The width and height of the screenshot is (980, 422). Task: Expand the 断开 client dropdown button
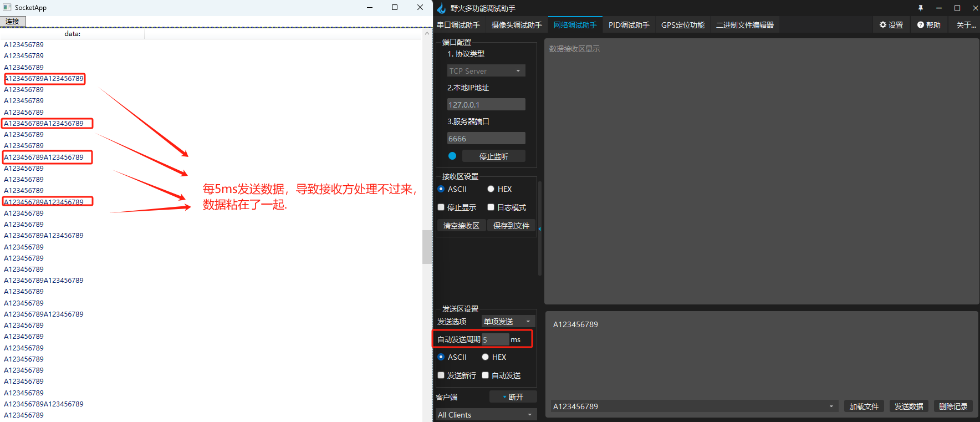[513, 397]
